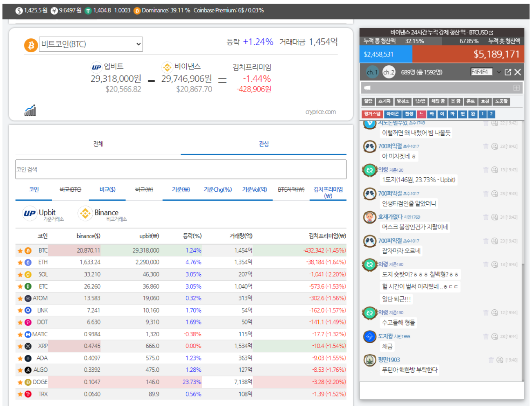Click the 알람 chat button

click(368, 101)
